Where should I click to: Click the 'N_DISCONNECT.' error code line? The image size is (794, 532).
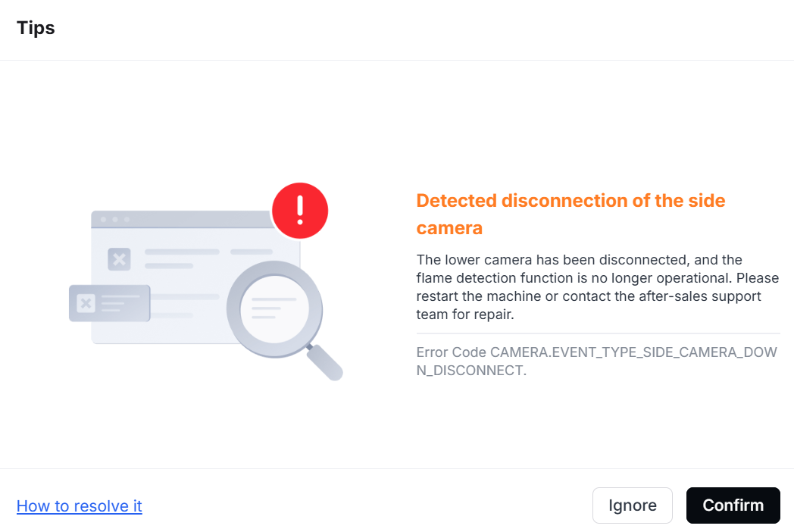coord(471,371)
